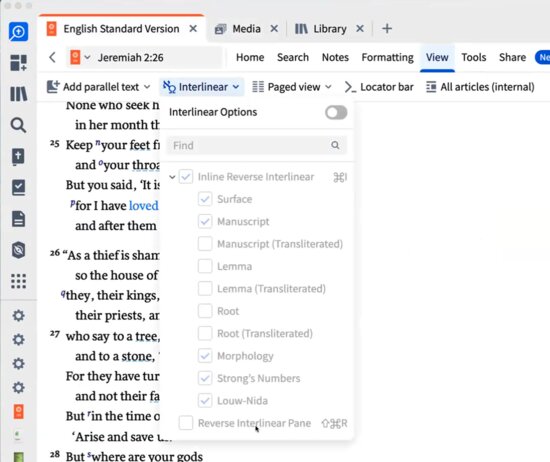Open the documents page icon in sidebar

[18, 219]
